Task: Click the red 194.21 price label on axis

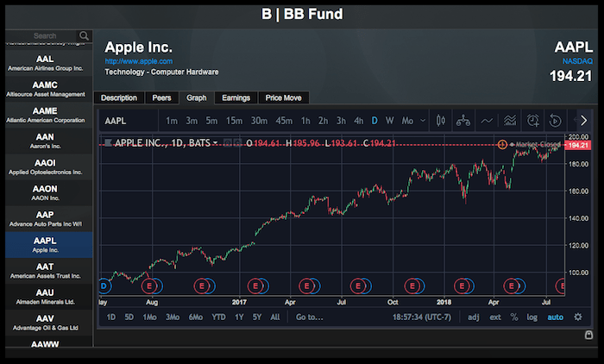Action: (x=578, y=145)
